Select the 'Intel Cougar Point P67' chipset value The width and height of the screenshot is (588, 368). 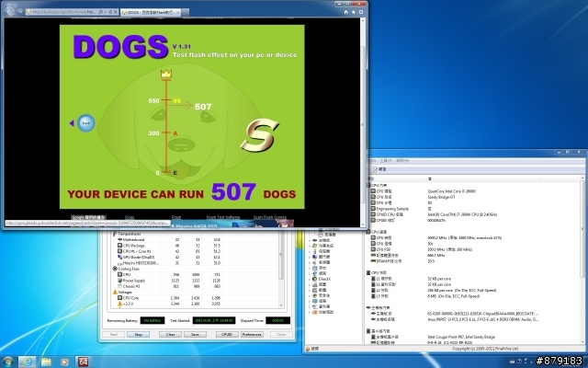click(x=461, y=337)
